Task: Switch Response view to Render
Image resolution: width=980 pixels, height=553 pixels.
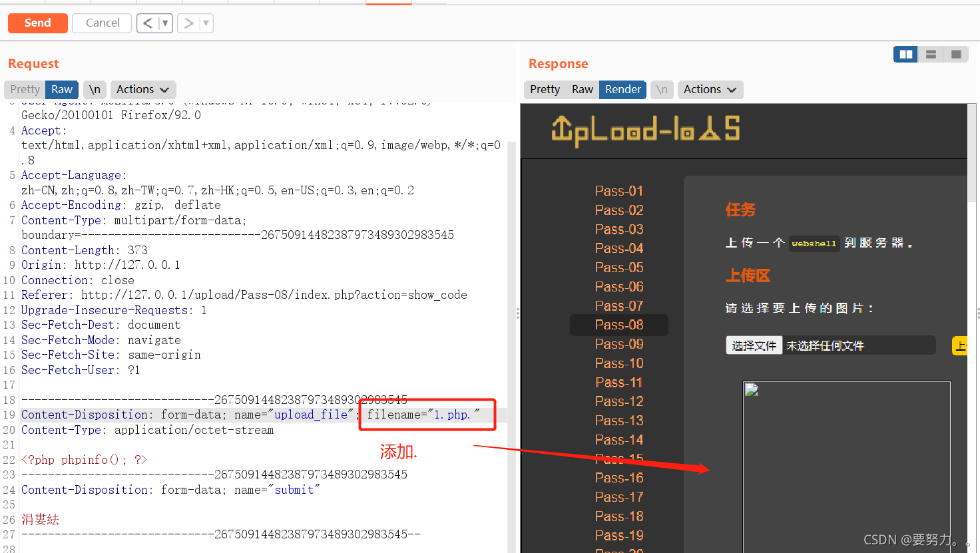Action: click(x=623, y=89)
